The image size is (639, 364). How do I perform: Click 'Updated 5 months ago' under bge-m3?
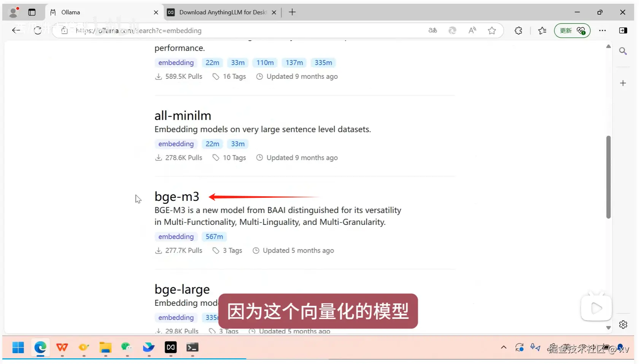[x=298, y=250]
